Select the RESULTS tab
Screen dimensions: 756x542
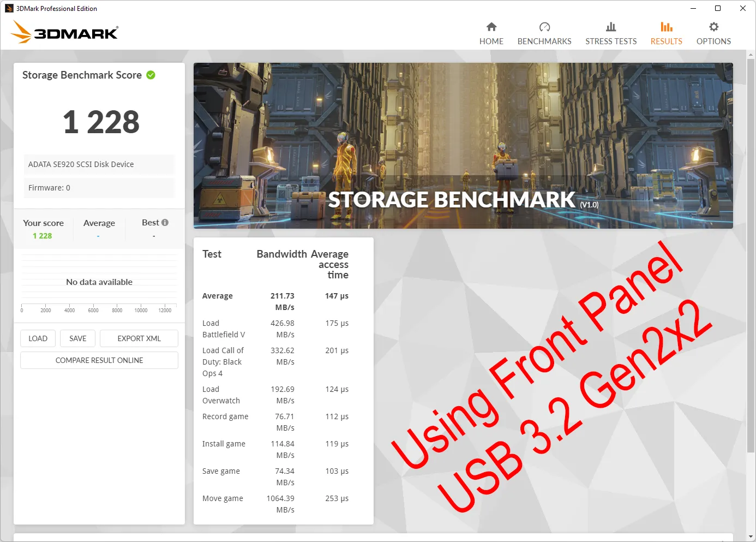[x=667, y=33]
